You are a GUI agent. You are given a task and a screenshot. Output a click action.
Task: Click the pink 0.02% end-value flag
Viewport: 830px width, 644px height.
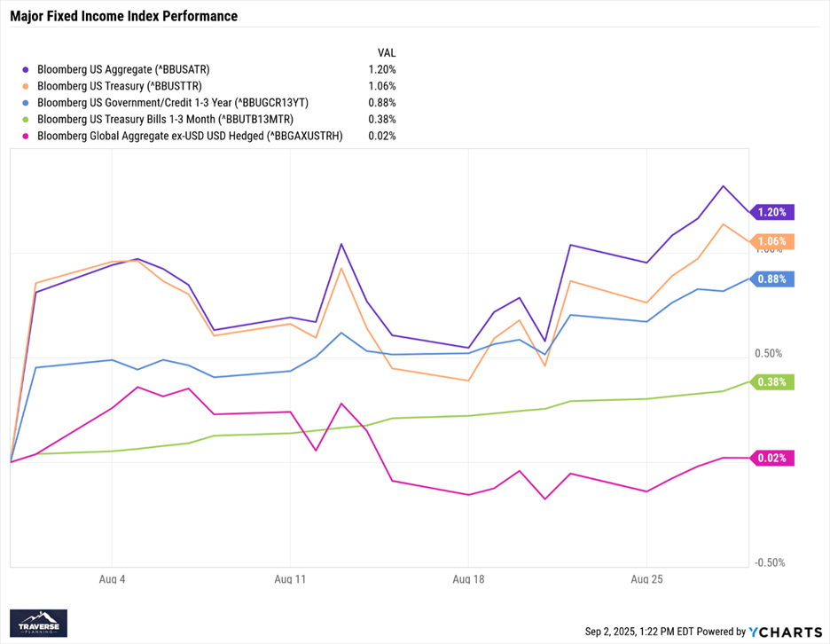tap(773, 458)
